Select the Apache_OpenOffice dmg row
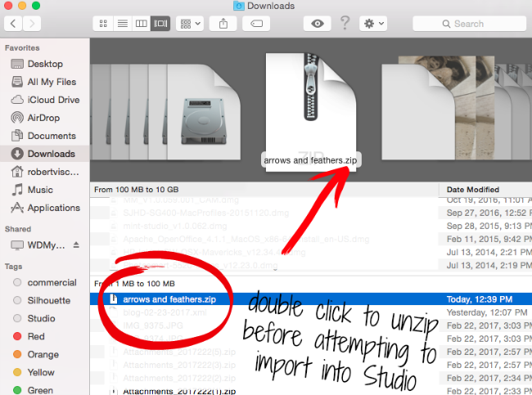The height and width of the screenshot is (395, 532). pos(246,240)
